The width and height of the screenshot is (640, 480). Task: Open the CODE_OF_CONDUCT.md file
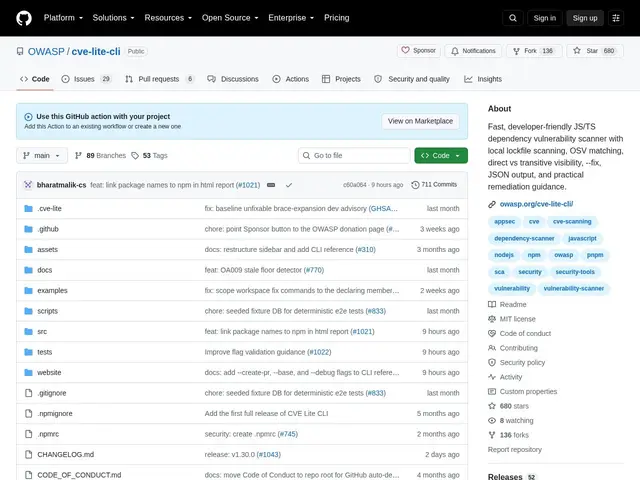(x=79, y=475)
